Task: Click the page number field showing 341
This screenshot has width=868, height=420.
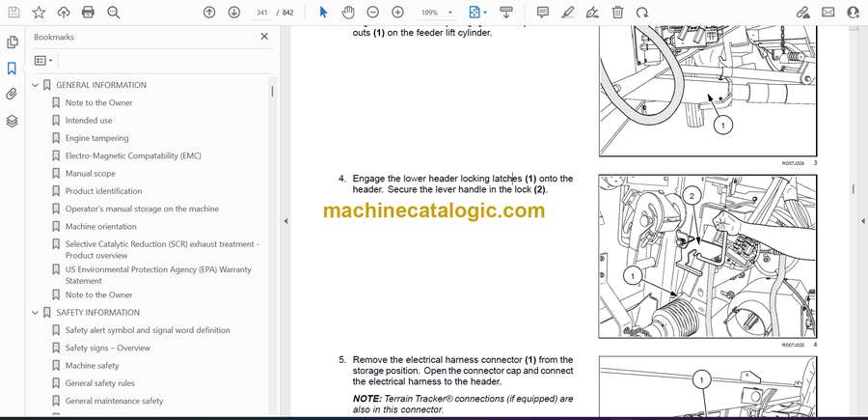Action: click(262, 13)
